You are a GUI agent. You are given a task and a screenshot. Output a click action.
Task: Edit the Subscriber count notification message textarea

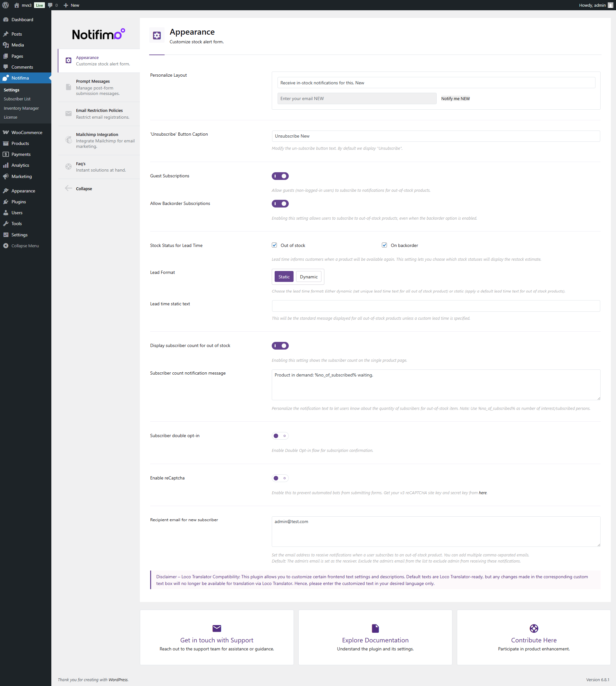point(436,385)
